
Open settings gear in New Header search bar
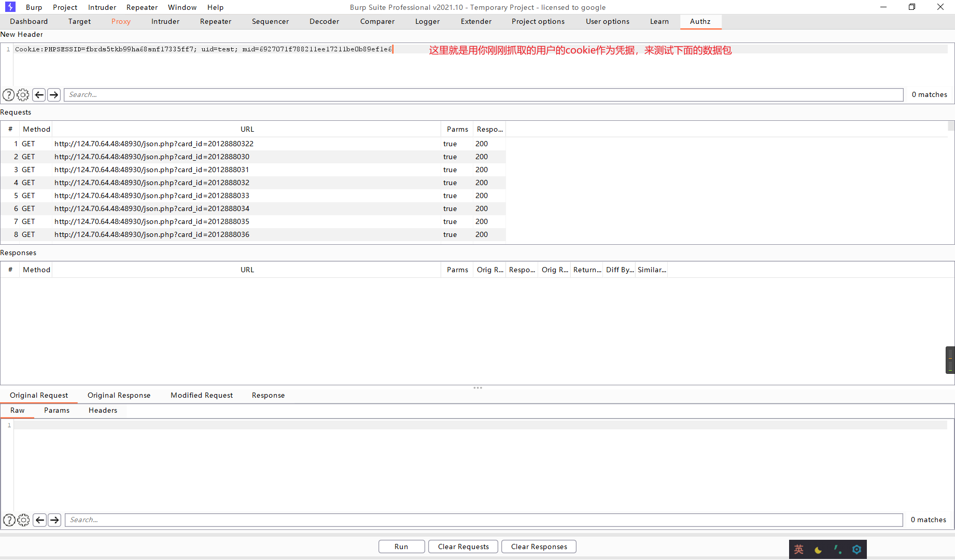click(23, 95)
